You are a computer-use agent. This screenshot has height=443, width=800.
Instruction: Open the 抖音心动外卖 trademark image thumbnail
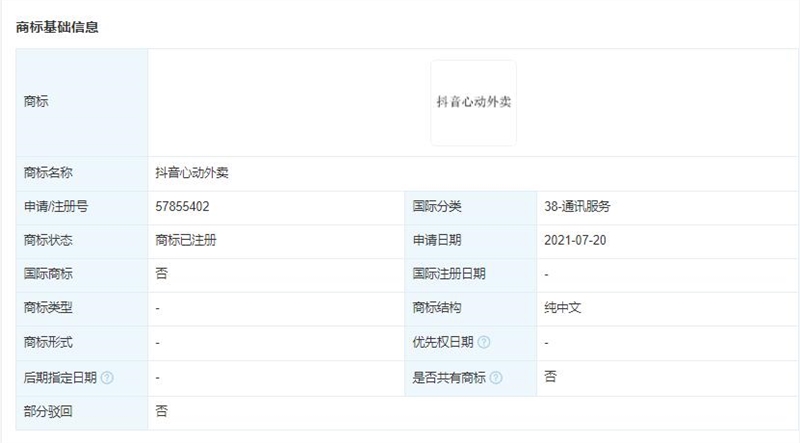point(473,103)
